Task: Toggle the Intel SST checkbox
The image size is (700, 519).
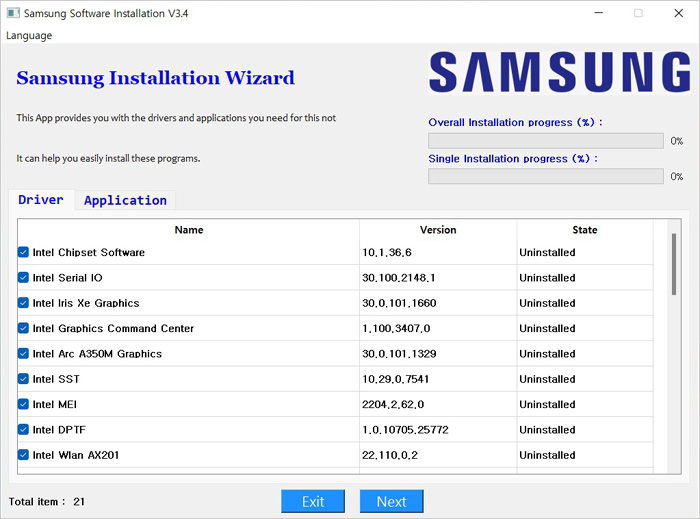Action: [23, 379]
